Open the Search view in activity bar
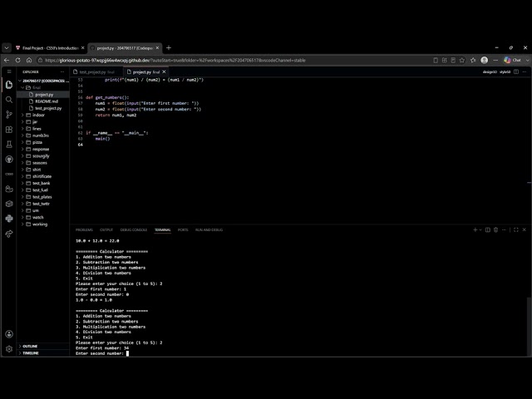 [x=9, y=100]
